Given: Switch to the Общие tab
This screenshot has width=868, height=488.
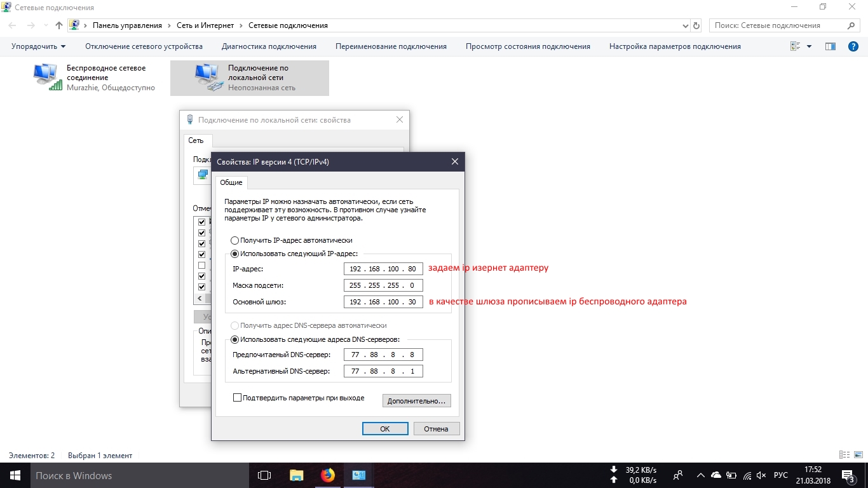Looking at the screenshot, I should (x=231, y=182).
